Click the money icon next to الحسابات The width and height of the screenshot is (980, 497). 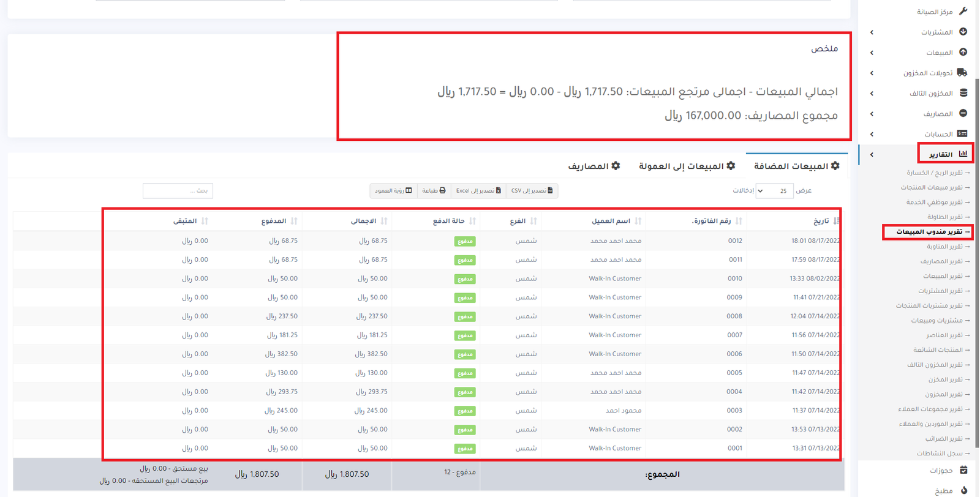[x=962, y=133]
